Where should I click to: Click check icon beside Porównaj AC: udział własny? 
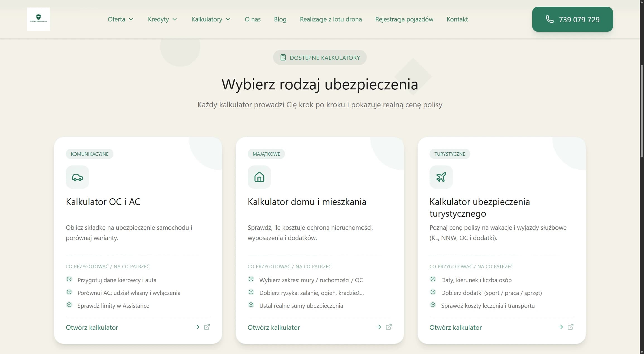click(69, 292)
